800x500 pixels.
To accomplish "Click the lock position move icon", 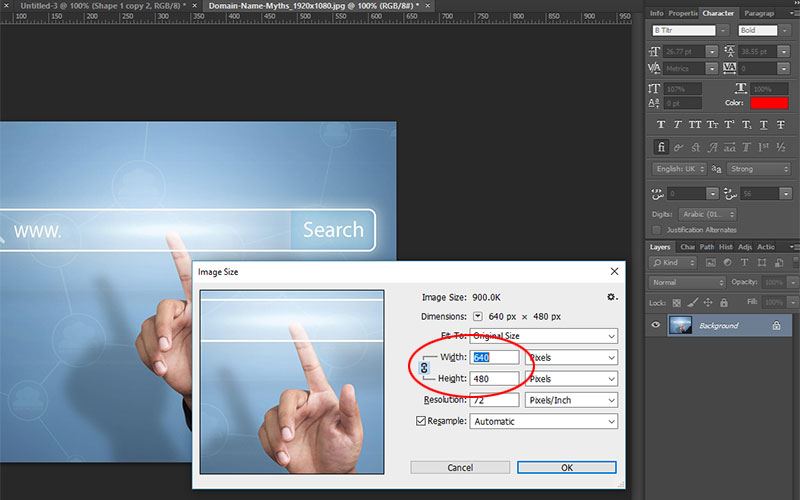I will tap(708, 303).
